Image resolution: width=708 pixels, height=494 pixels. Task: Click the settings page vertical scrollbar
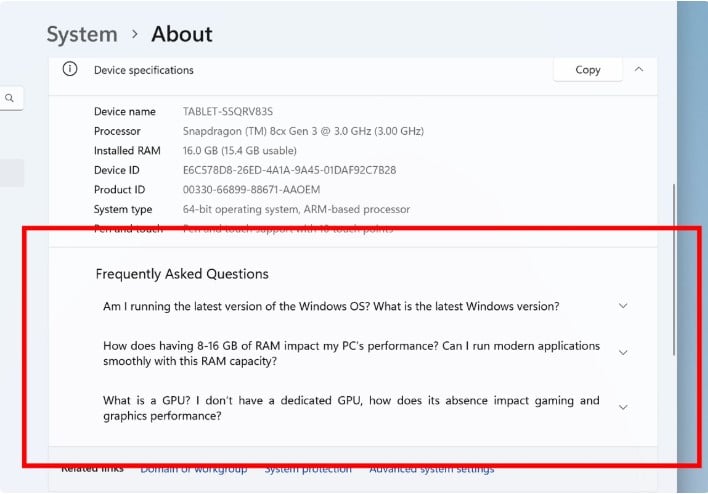pyautogui.click(x=674, y=269)
